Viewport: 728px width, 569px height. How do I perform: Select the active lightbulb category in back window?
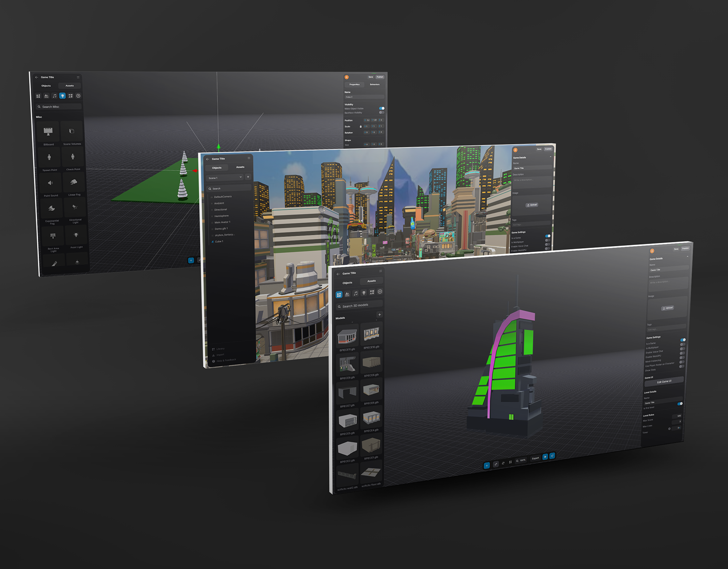[x=62, y=96]
